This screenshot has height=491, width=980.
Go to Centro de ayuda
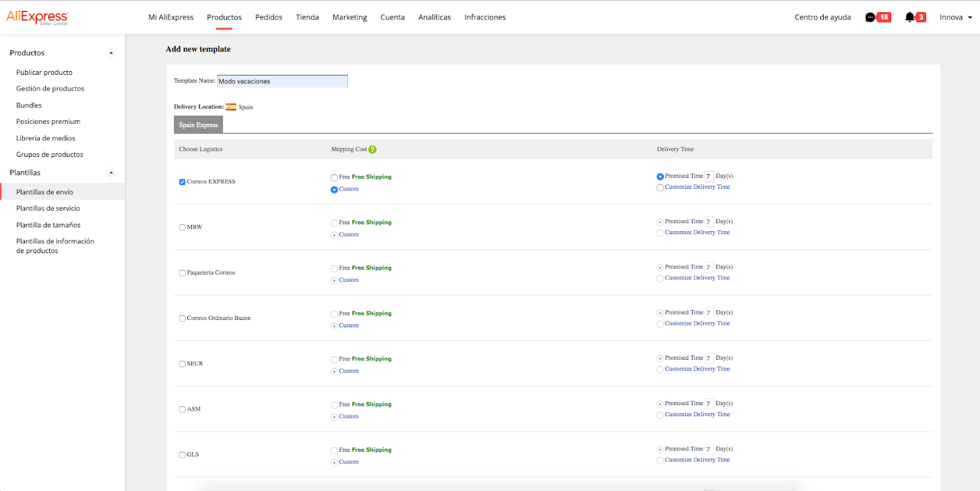point(823,17)
